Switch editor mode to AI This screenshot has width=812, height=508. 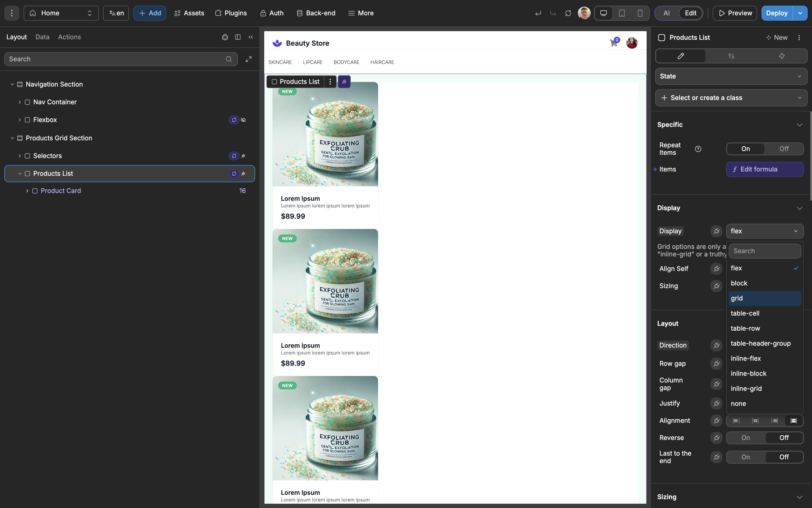[x=666, y=13]
